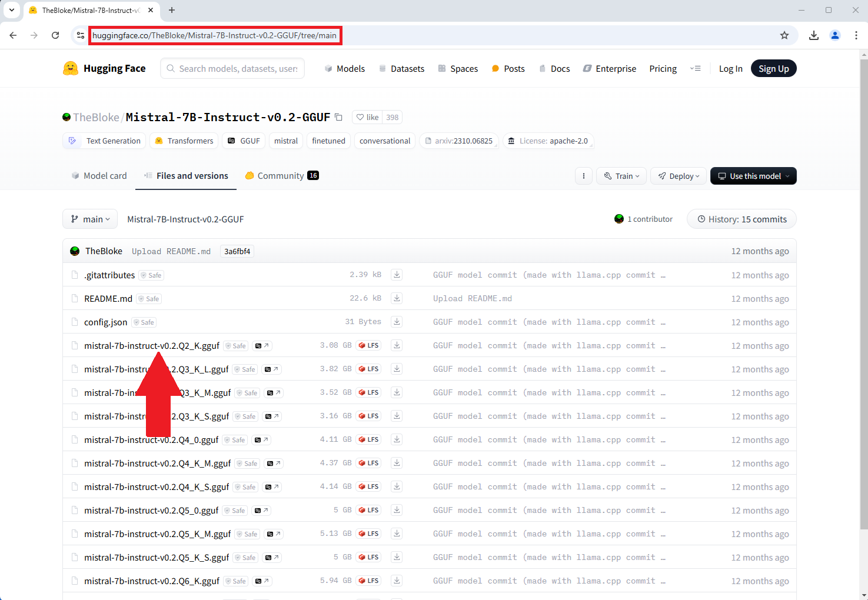Close the current browser tab
This screenshot has height=600, width=868.
(151, 10)
